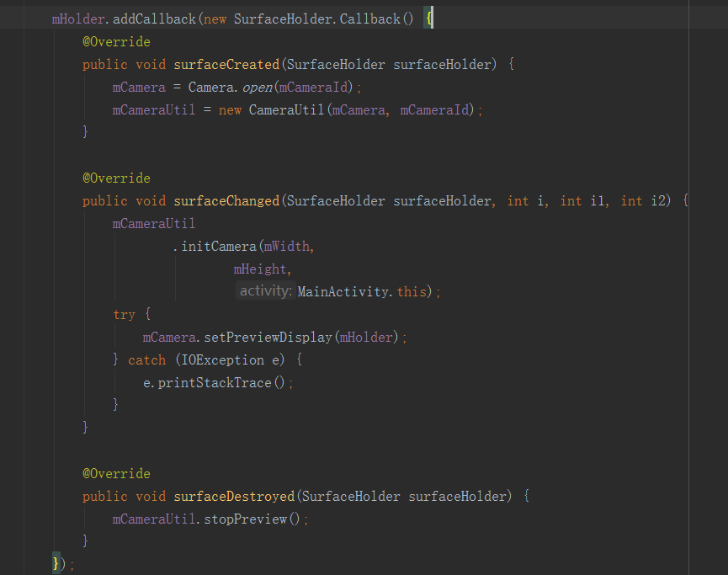728x575 pixels.
Task: Click the highlighted brace after Callback()
Action: (x=429, y=18)
